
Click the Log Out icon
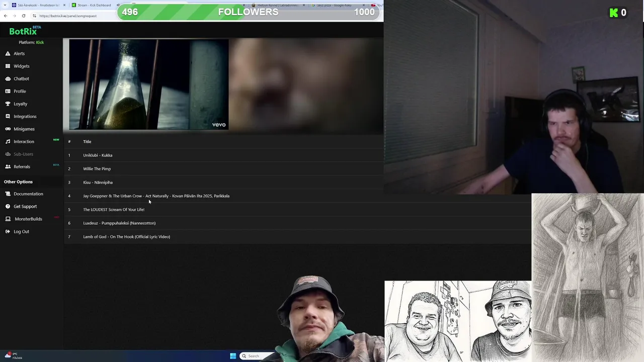[8, 231]
